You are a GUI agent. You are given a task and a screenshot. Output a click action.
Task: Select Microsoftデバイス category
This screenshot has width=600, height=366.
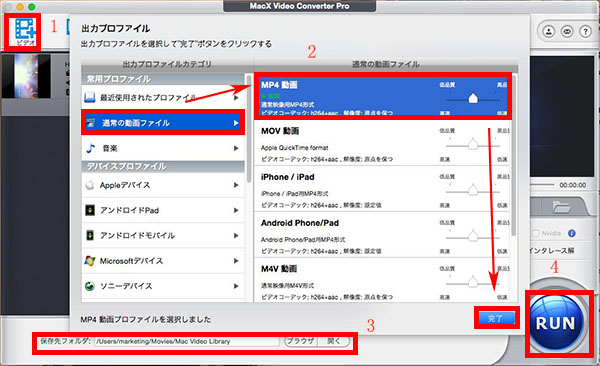163,261
